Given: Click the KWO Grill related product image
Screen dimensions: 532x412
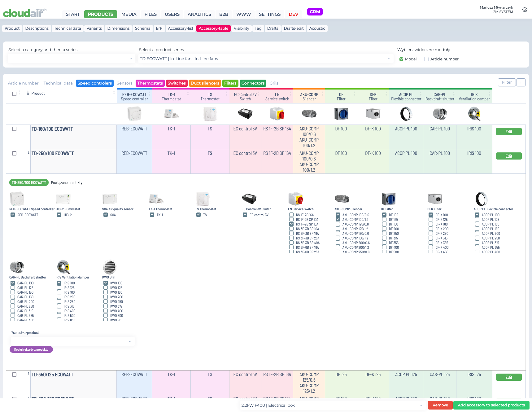Looking at the screenshot, I should click(x=110, y=267).
